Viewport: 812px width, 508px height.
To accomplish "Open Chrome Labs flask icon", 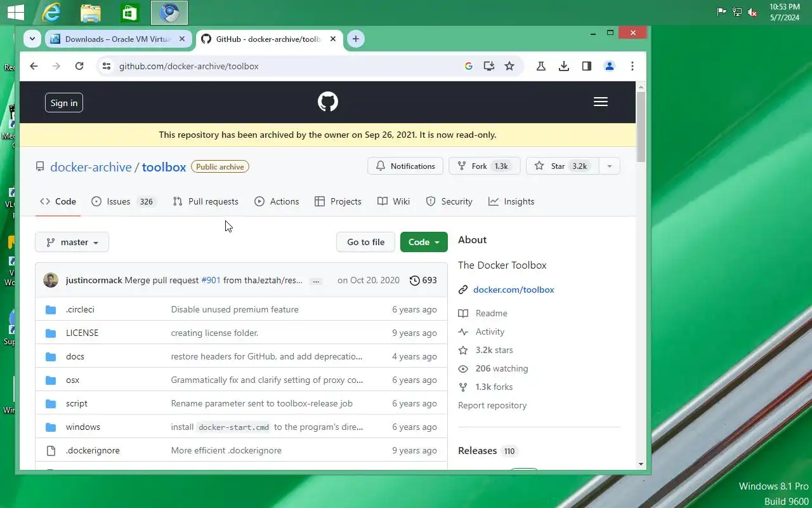I will tap(541, 66).
